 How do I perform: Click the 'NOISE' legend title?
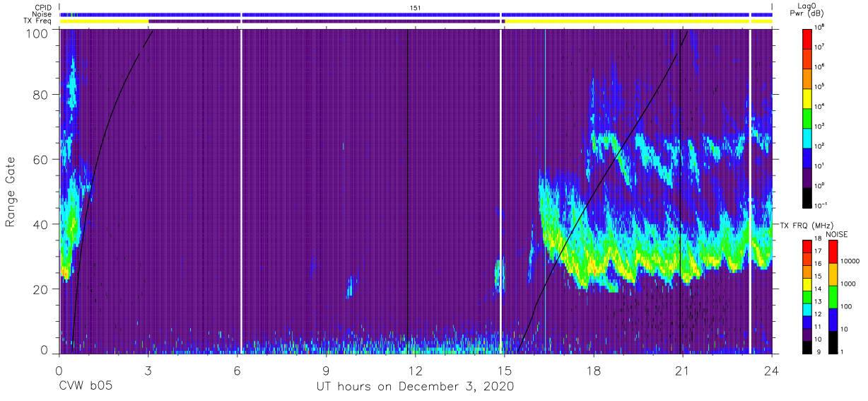(836, 233)
